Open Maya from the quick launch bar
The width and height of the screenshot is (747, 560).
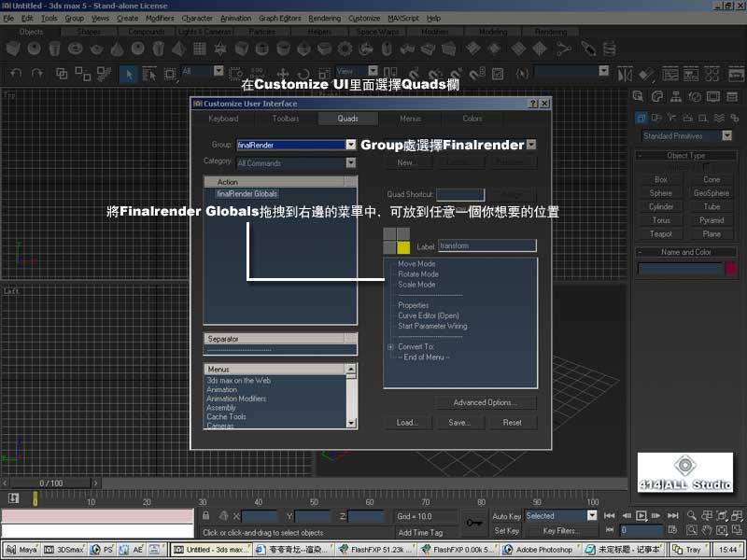click(x=21, y=550)
